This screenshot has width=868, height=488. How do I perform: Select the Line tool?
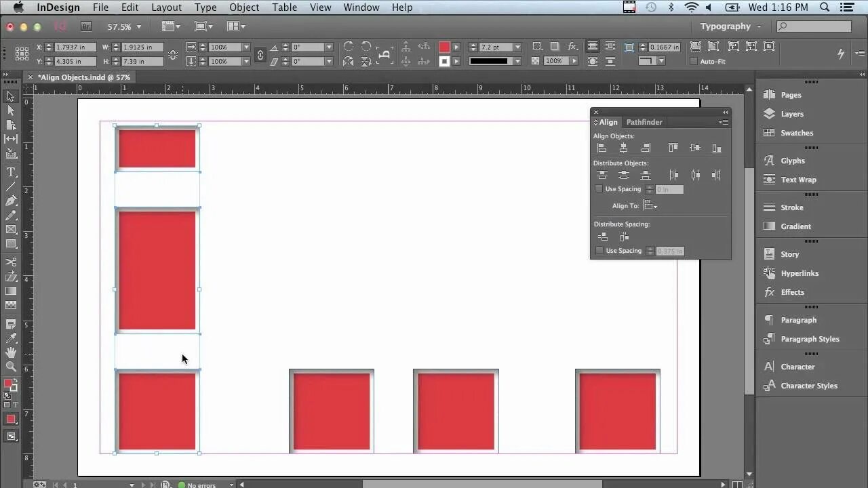(11, 186)
